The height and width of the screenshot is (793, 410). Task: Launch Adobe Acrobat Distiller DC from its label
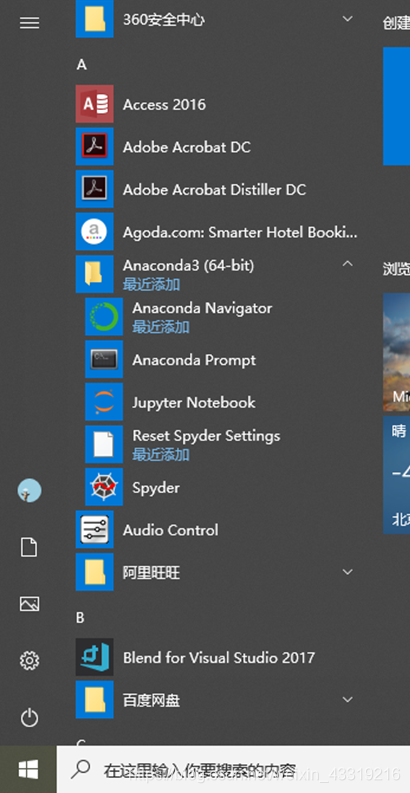(x=214, y=190)
